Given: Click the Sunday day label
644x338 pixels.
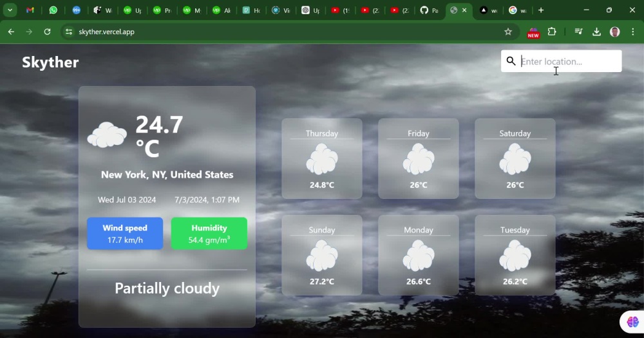Looking at the screenshot, I should tap(322, 230).
